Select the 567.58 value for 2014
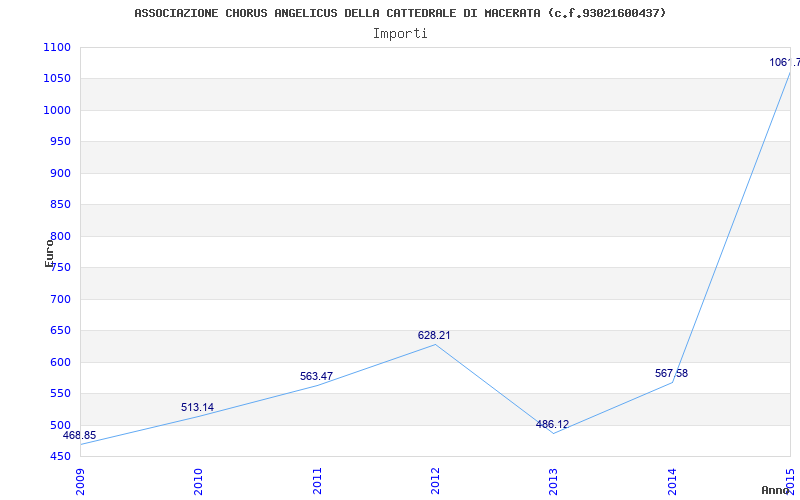 coord(671,373)
